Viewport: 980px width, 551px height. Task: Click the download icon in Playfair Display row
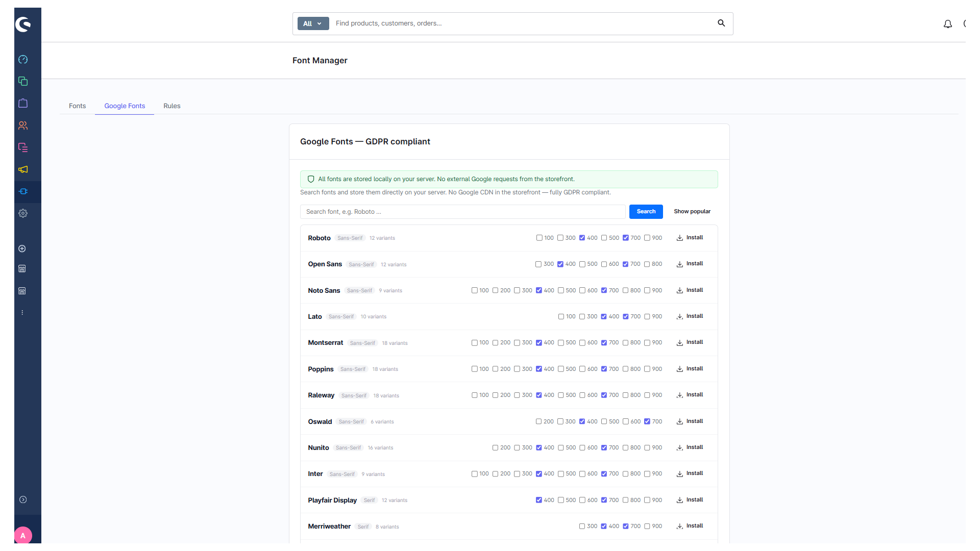click(680, 500)
